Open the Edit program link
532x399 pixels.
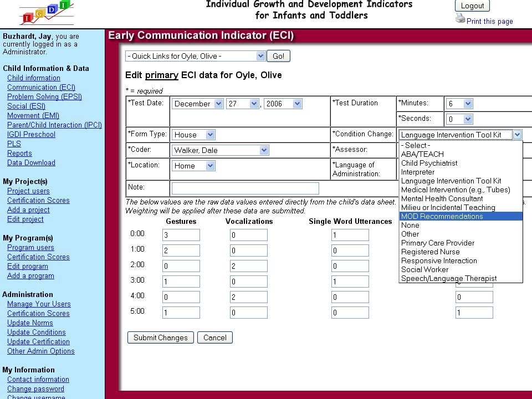pos(28,267)
